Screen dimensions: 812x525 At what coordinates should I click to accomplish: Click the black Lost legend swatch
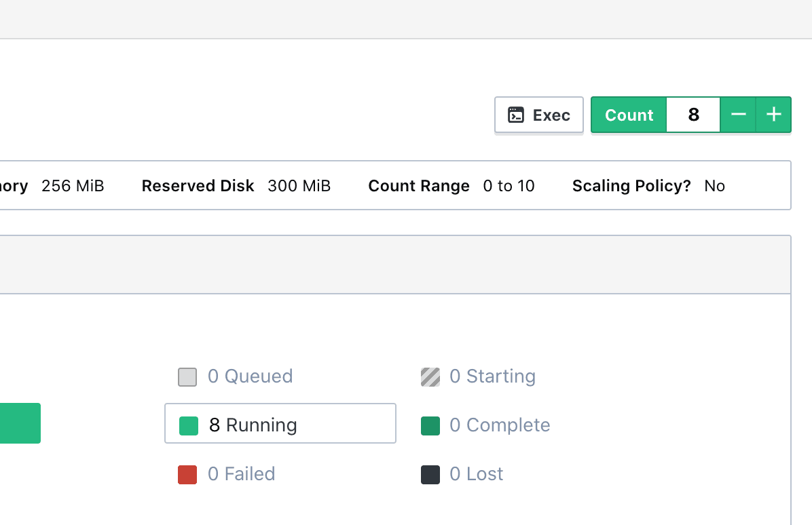click(x=430, y=475)
